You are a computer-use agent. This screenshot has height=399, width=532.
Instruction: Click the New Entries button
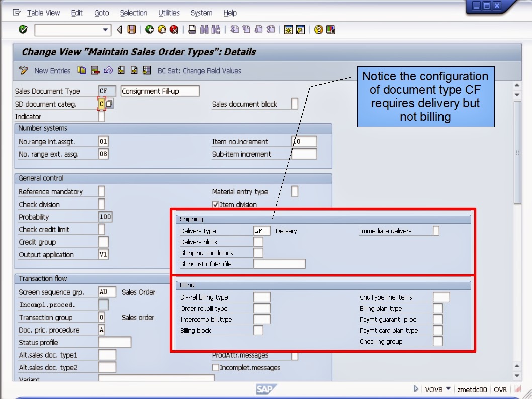point(52,71)
